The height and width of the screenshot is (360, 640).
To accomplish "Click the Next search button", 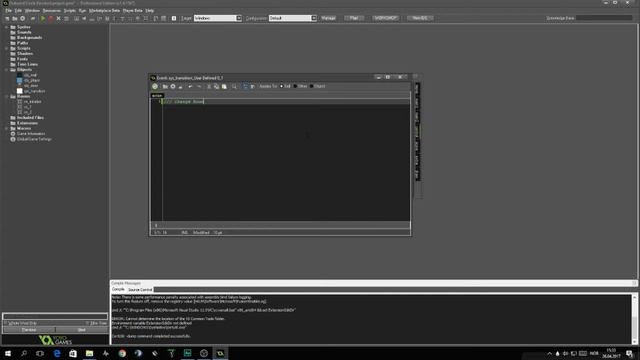I will pyautogui.click(x=82, y=329).
